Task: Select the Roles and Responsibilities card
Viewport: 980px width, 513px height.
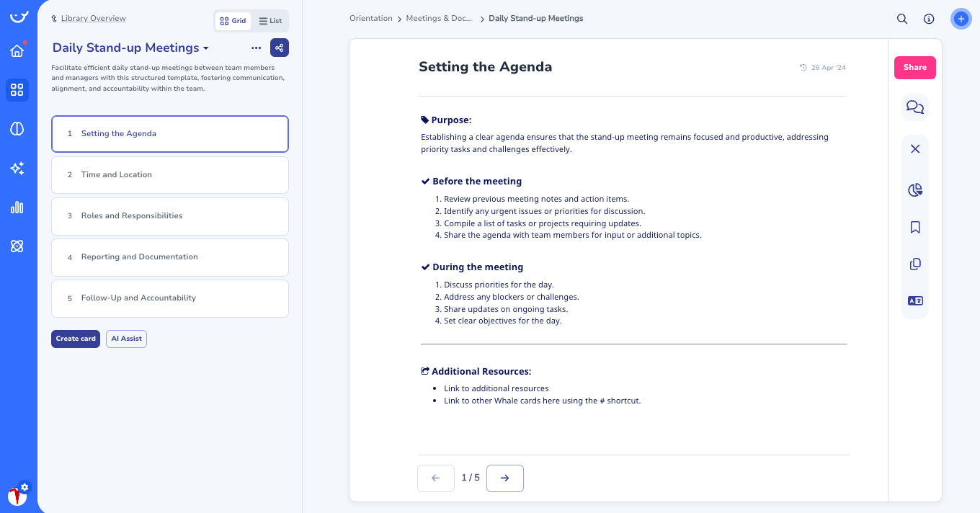Action: point(169,216)
